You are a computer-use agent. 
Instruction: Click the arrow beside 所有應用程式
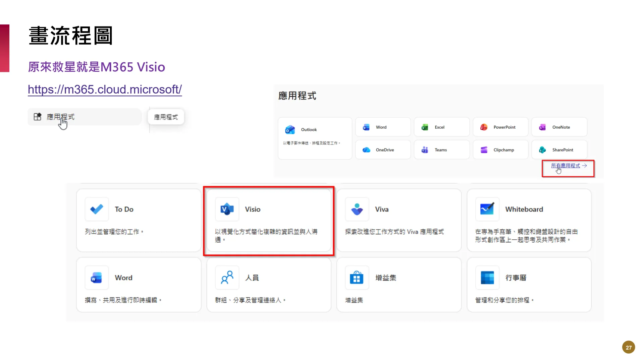pyautogui.click(x=585, y=166)
